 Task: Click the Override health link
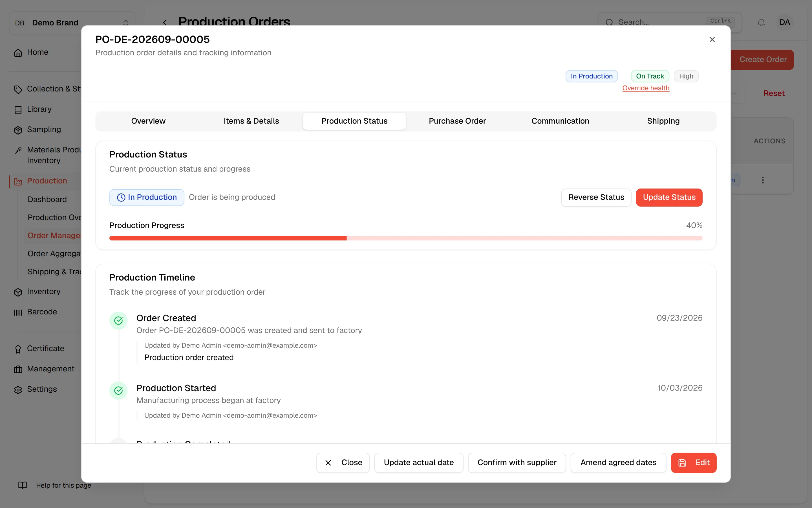coord(646,88)
